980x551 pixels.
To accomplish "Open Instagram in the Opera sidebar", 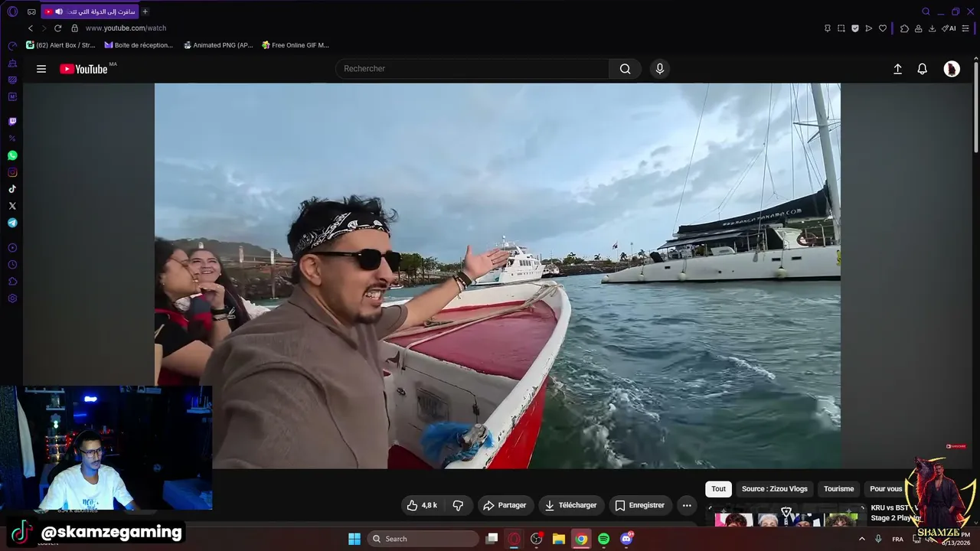I will (12, 172).
